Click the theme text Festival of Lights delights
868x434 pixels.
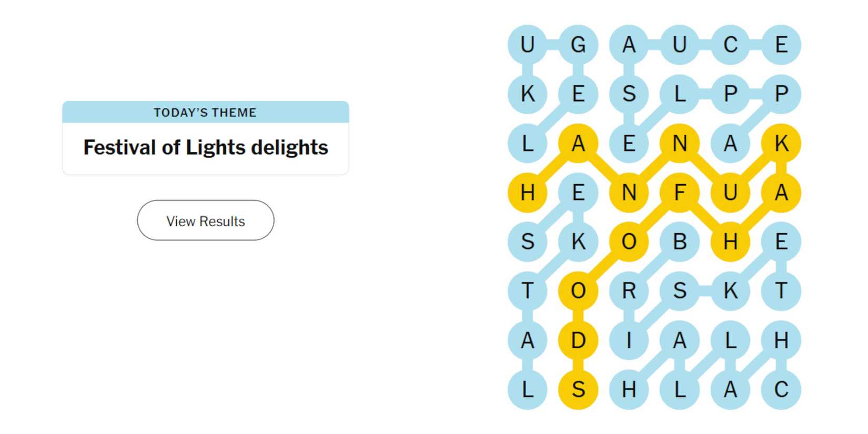[205, 147]
